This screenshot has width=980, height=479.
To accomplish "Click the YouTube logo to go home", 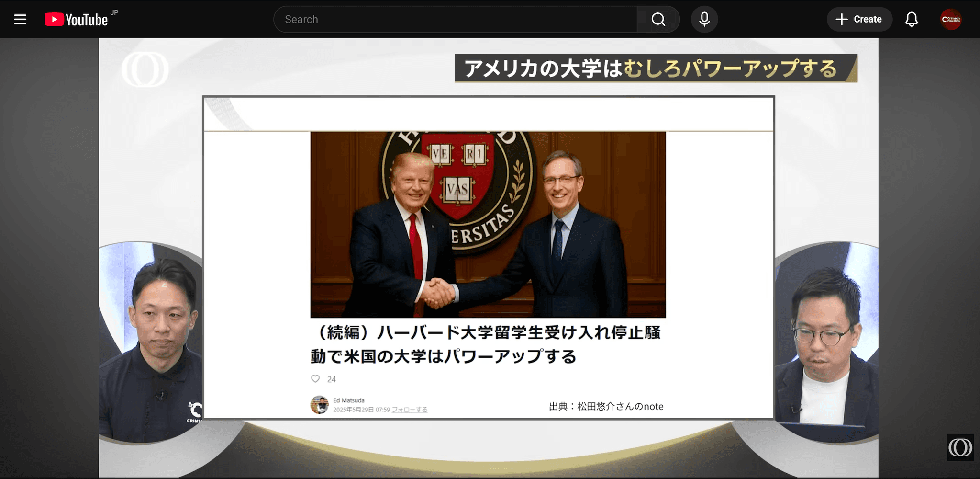I will click(77, 19).
